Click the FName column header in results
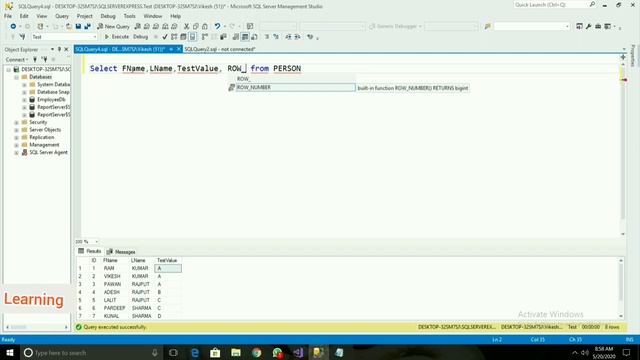The width and height of the screenshot is (640, 360). [x=110, y=260]
